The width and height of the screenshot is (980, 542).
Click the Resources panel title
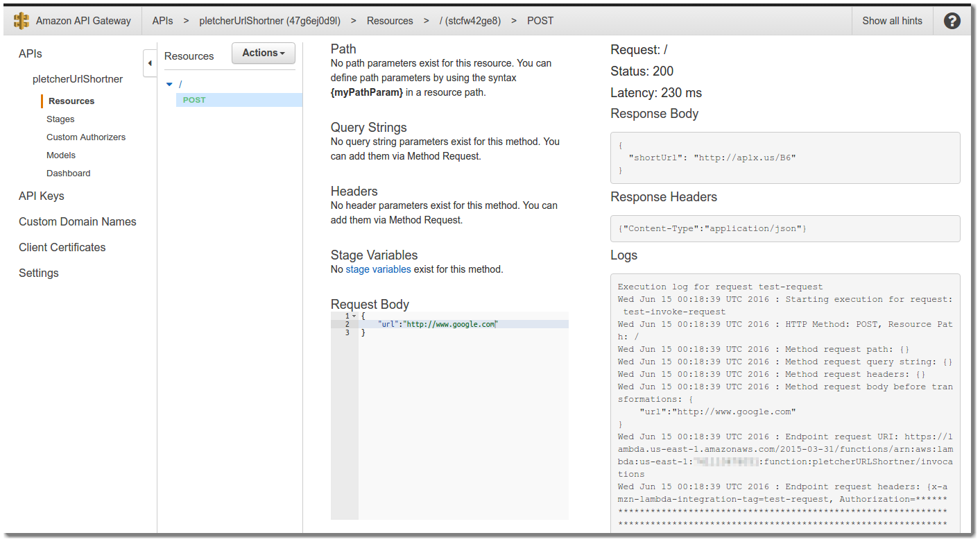point(189,56)
